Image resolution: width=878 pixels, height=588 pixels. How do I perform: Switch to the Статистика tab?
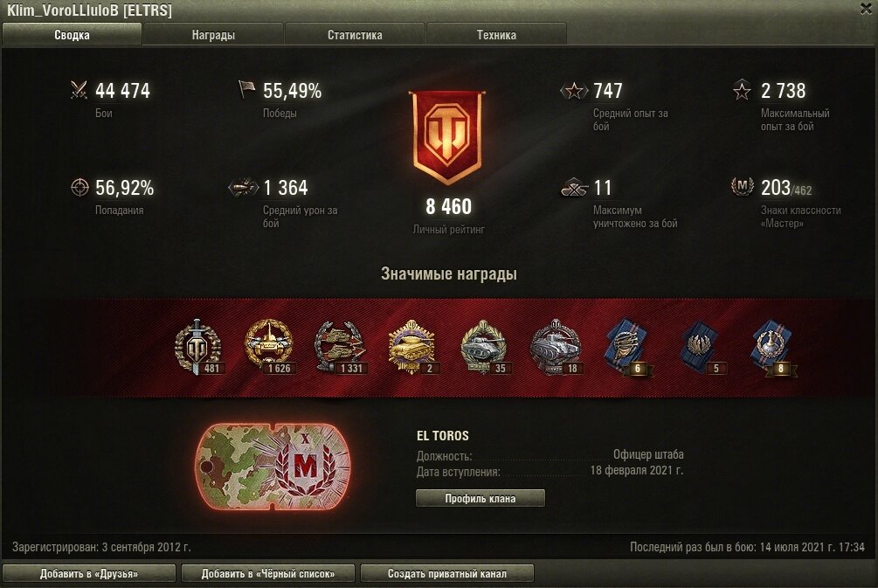(355, 35)
